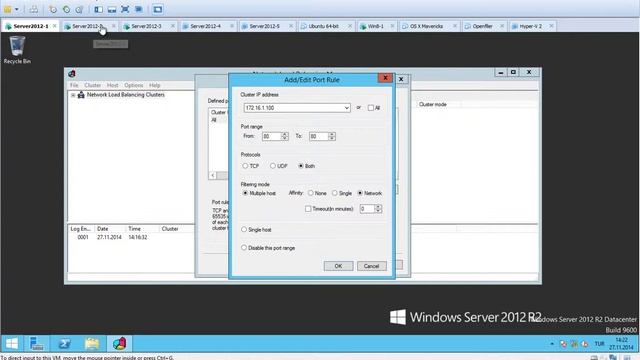Enable the Timeout in minutes checkbox
Viewport: 640px width, 360px height.
pos(308,209)
